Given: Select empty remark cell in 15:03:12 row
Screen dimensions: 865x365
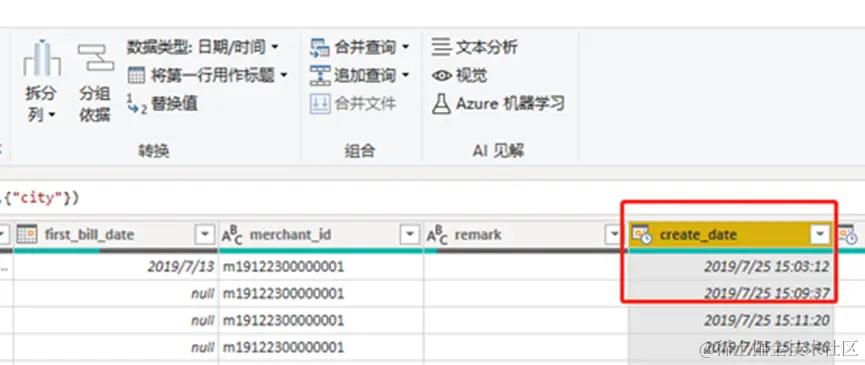Looking at the screenshot, I should pyautogui.click(x=526, y=267).
